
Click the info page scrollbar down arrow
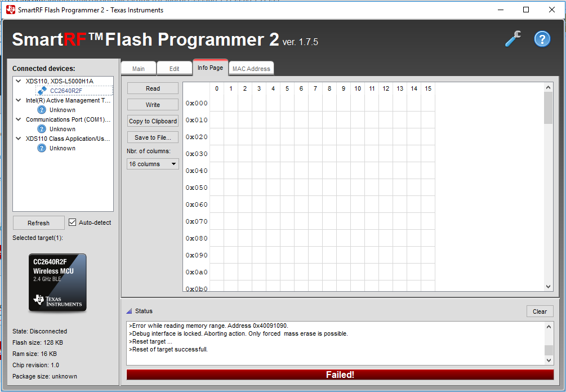click(x=548, y=287)
